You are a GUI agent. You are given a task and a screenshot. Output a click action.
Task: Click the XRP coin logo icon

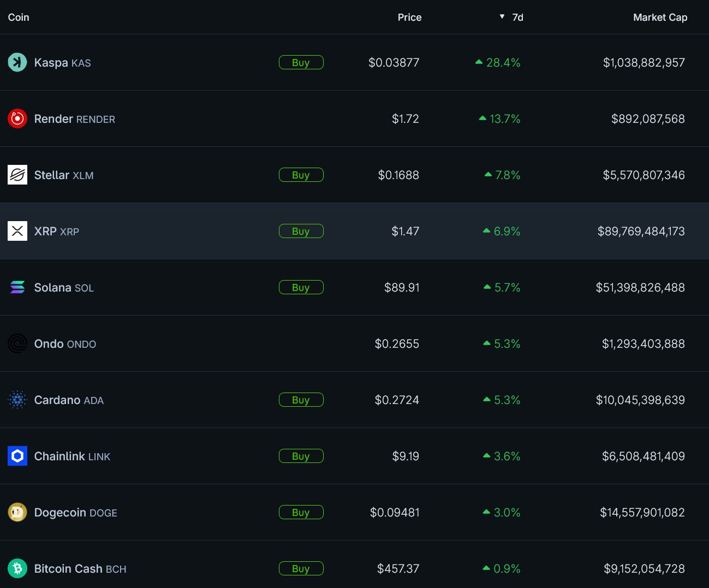coord(17,231)
